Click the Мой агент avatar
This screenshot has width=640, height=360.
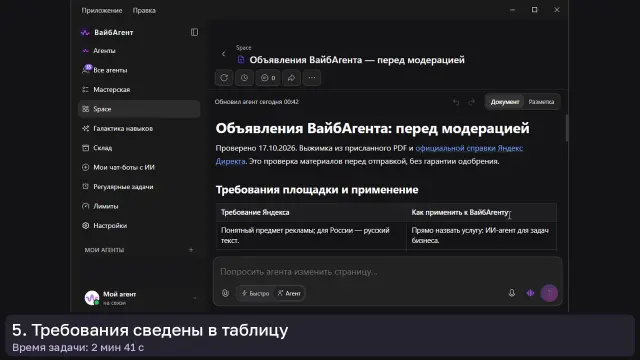click(x=92, y=298)
